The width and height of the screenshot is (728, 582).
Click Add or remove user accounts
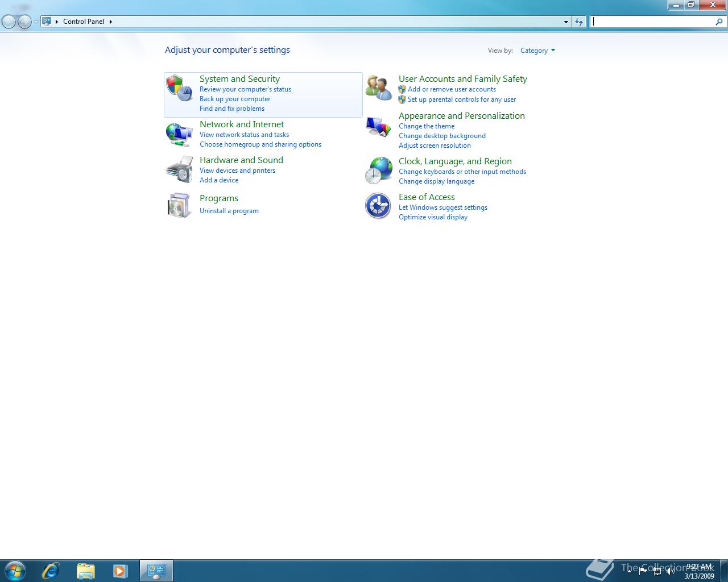pyautogui.click(x=452, y=89)
